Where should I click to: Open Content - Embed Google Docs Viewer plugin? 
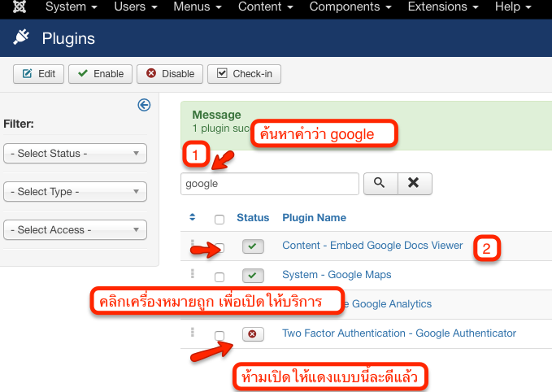click(x=372, y=245)
